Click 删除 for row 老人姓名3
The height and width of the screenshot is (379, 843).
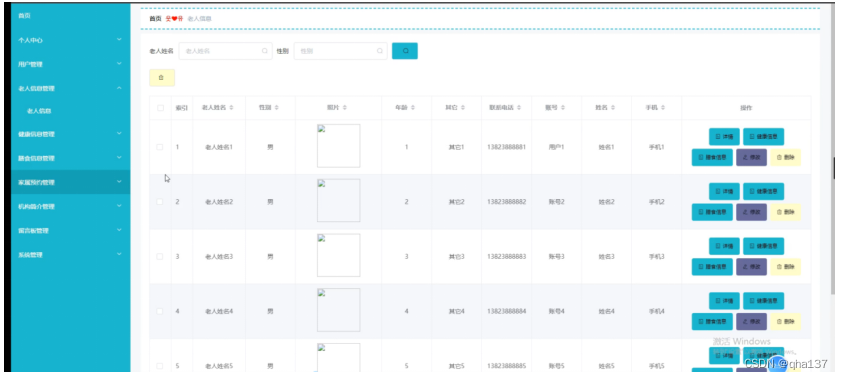click(785, 267)
